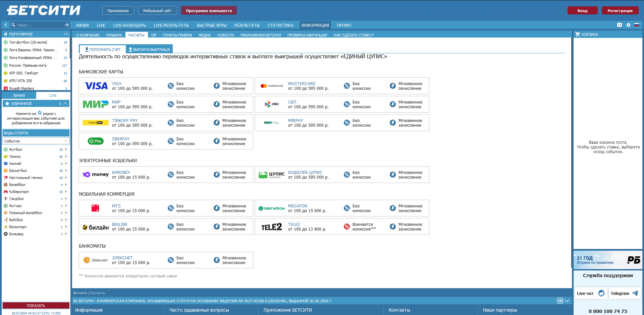Open ПУНКТЫ ПРИЕМА submenu item

point(177,35)
